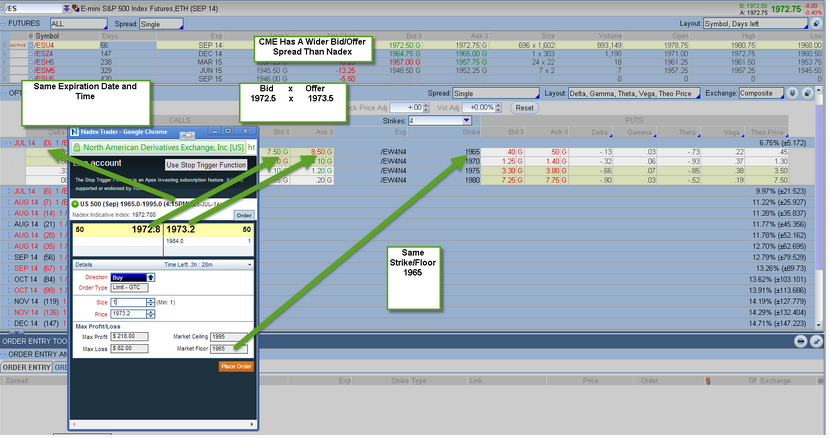Click the put ask .50 at 1965

click(557, 152)
